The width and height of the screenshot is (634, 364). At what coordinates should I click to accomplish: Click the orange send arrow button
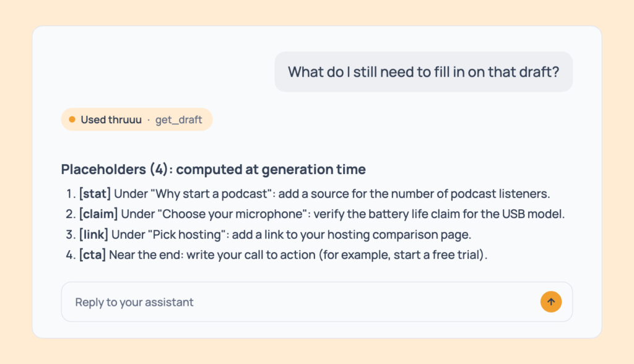(550, 301)
